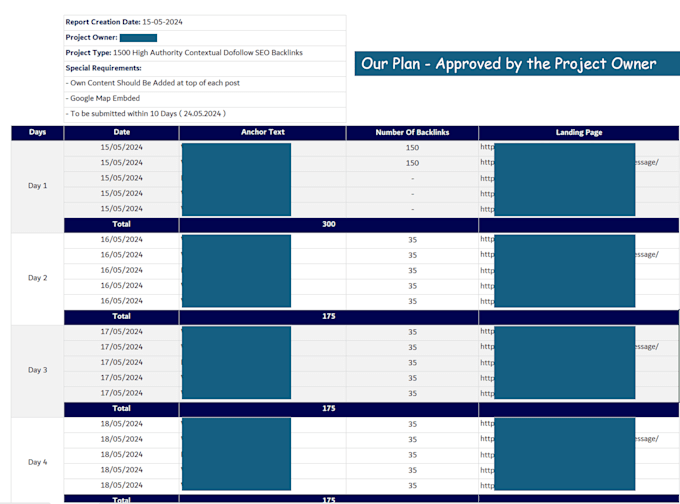Select the Project Type 1500 High Authority cell
The width and height of the screenshot is (680, 504).
(x=205, y=53)
